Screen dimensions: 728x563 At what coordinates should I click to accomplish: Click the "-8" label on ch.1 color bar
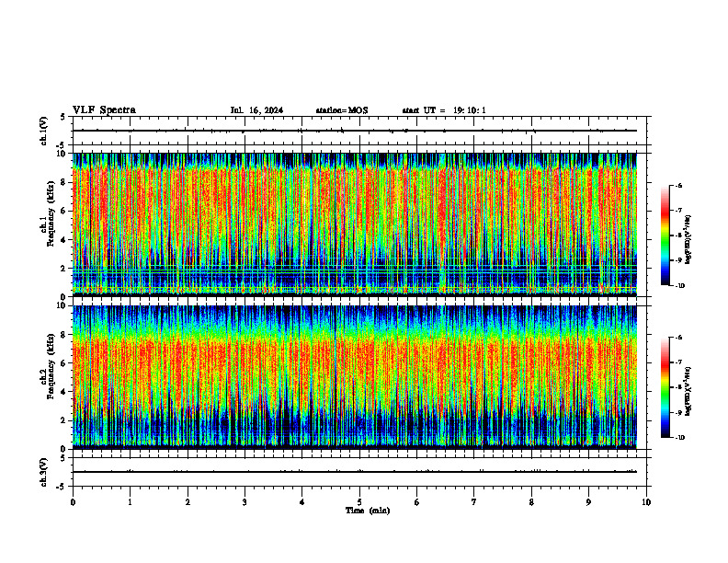tap(678, 236)
